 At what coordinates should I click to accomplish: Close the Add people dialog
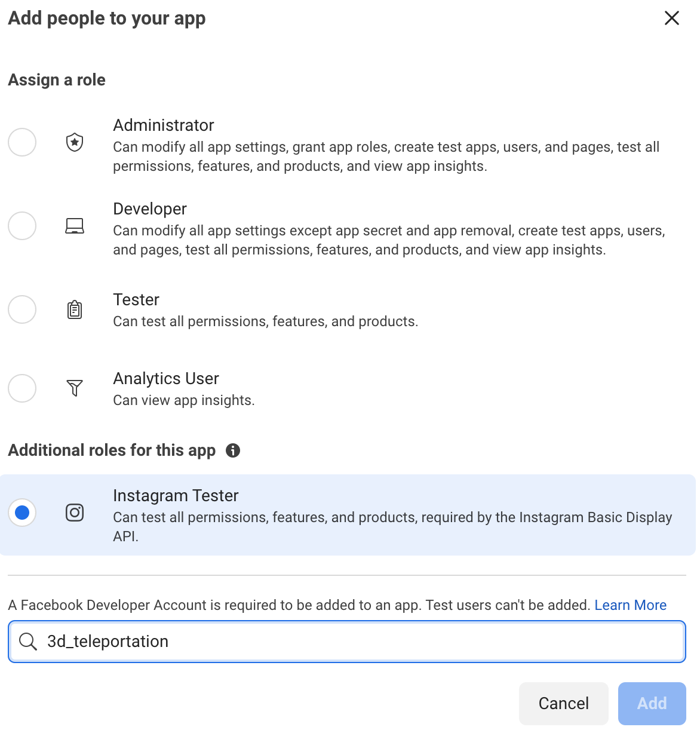point(672,18)
